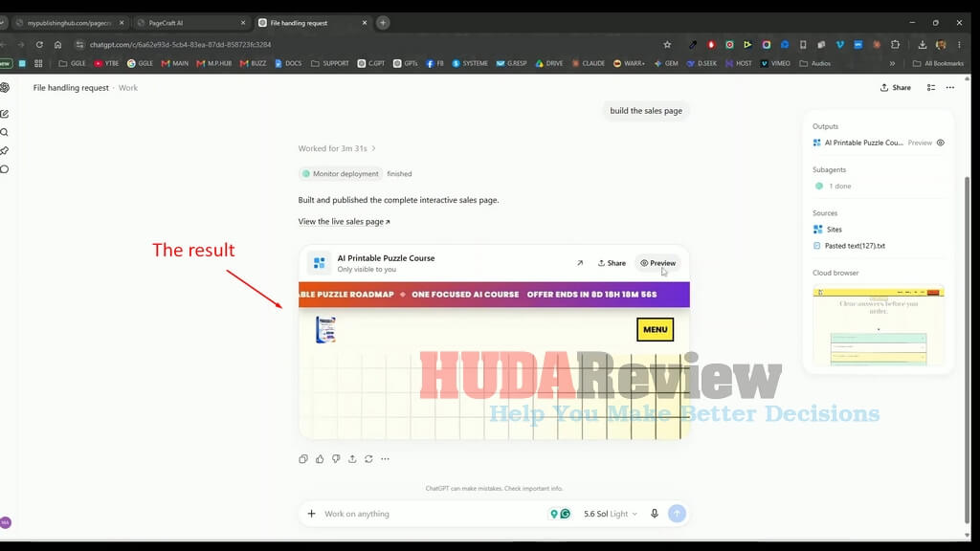The height and width of the screenshot is (551, 980).
Task: Bookmark this page with the star icon
Action: (x=667, y=45)
